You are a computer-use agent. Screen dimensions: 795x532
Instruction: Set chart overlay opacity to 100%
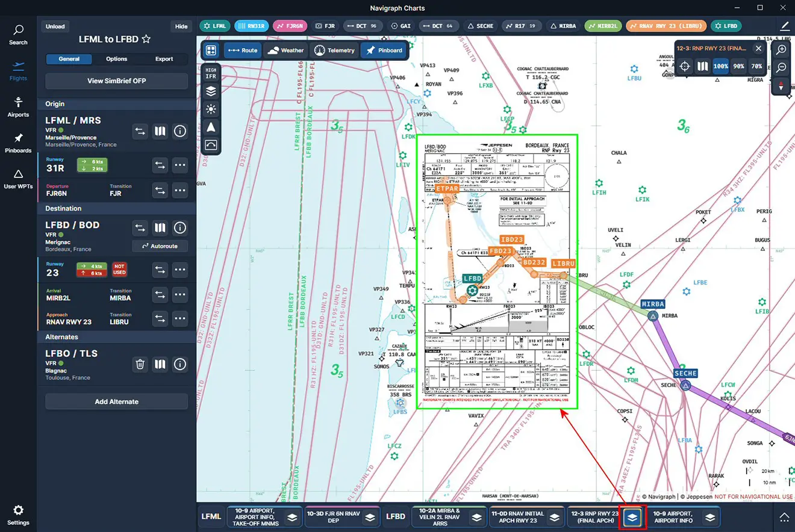click(x=720, y=66)
